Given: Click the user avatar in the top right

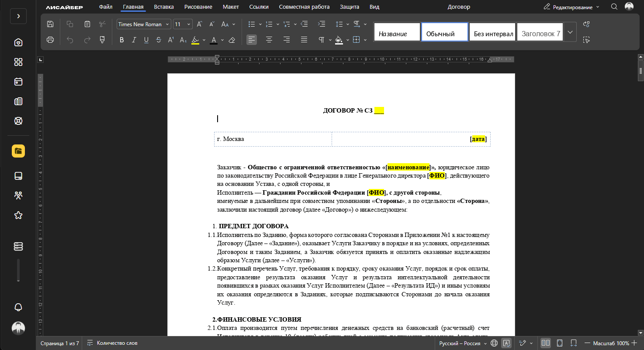Looking at the screenshot, I should point(629,7).
